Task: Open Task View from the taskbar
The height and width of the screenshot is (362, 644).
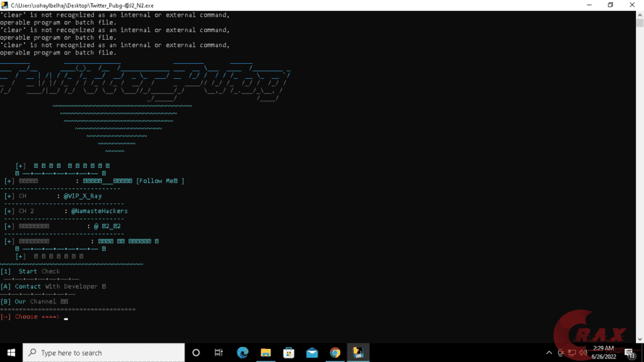Action: 219,353
